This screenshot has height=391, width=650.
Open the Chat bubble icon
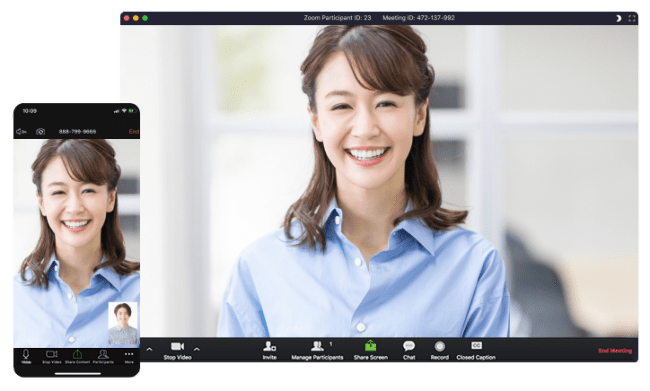pos(409,346)
